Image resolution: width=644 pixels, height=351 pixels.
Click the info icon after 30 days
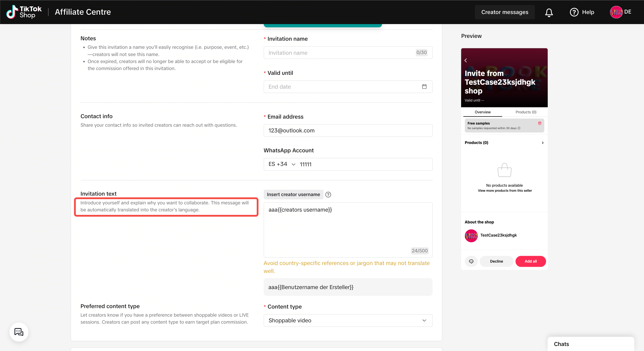click(x=519, y=128)
